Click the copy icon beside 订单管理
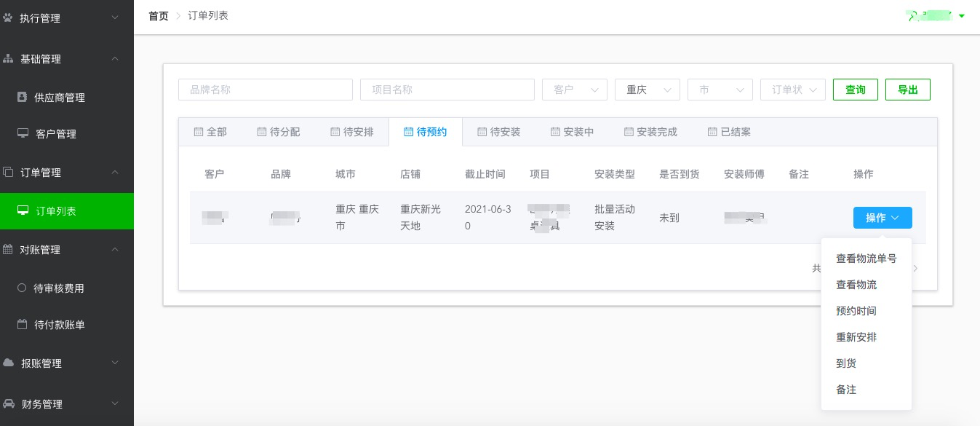The image size is (980, 426). click(x=8, y=173)
